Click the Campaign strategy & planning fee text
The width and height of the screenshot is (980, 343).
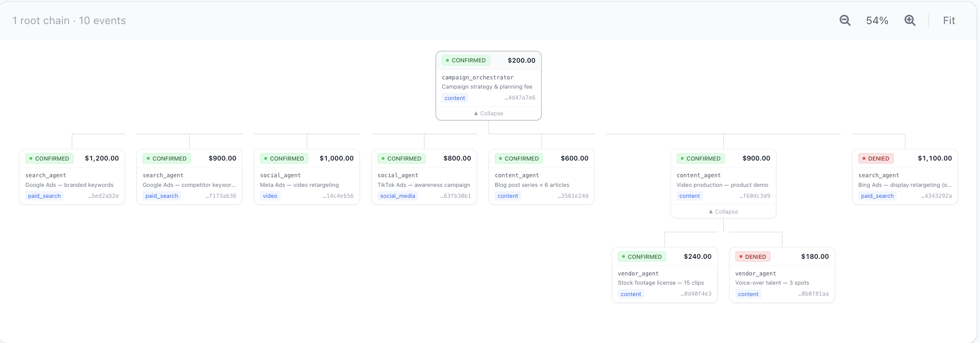(487, 87)
